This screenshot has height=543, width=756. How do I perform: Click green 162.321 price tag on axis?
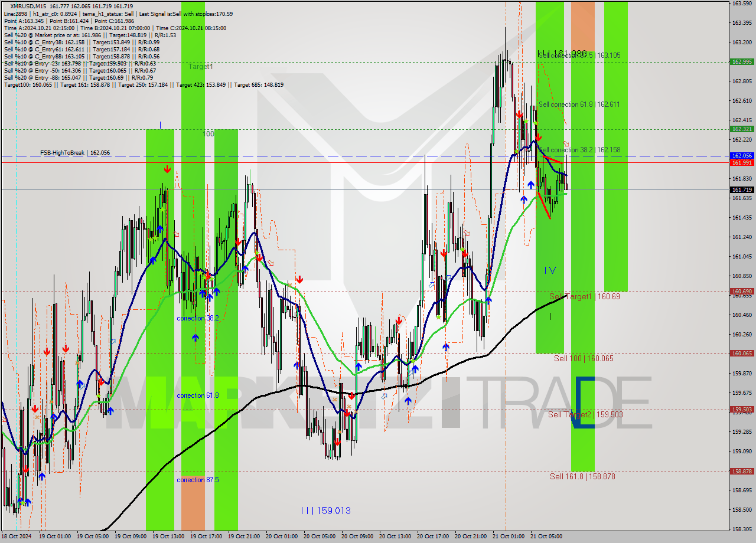tap(742, 129)
